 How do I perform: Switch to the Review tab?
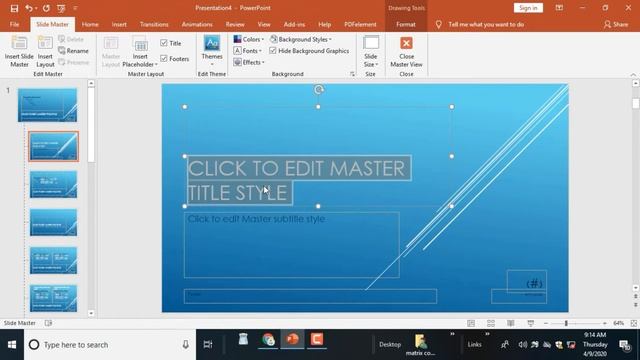235,24
